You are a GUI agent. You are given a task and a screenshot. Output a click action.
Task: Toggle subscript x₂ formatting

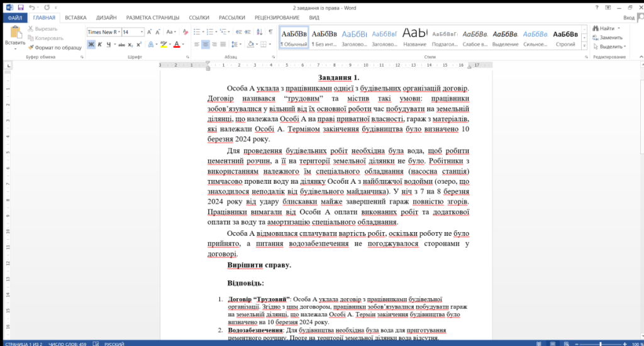[130, 45]
